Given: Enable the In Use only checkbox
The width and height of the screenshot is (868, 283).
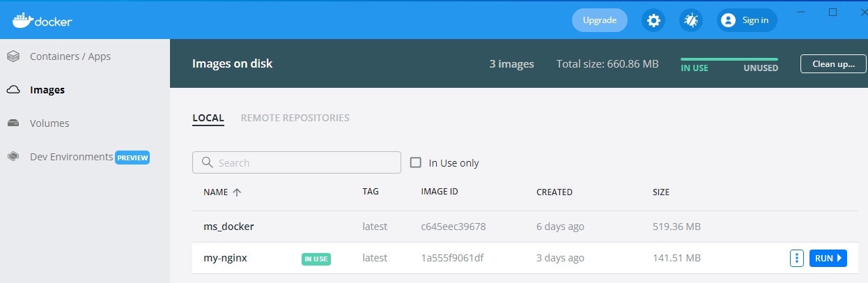Looking at the screenshot, I should point(416,162).
